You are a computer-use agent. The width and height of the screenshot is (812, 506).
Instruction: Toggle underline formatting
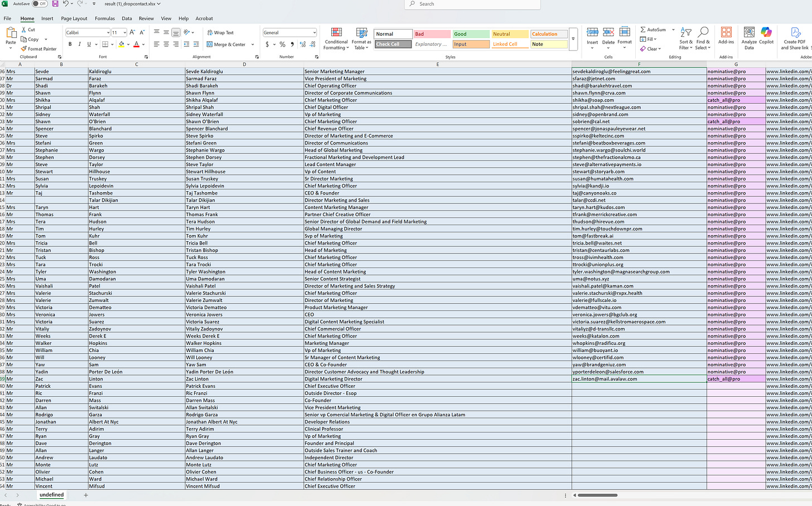tap(89, 45)
